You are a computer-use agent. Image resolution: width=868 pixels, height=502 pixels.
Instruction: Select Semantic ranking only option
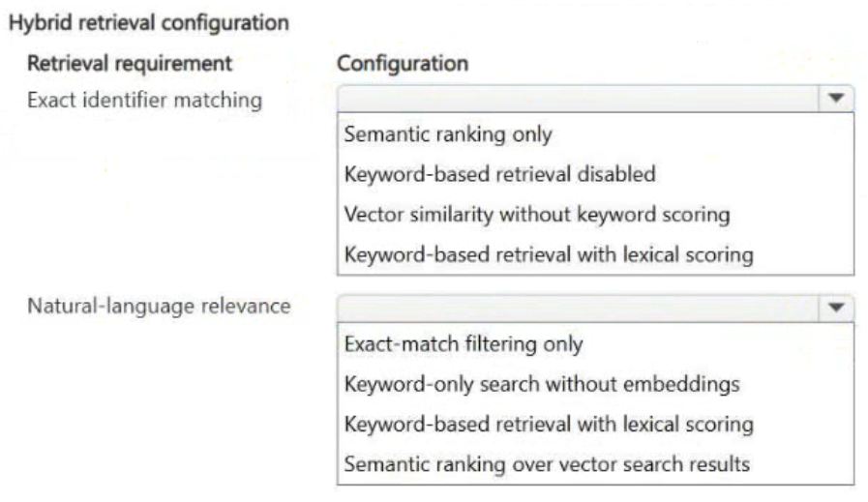(448, 134)
